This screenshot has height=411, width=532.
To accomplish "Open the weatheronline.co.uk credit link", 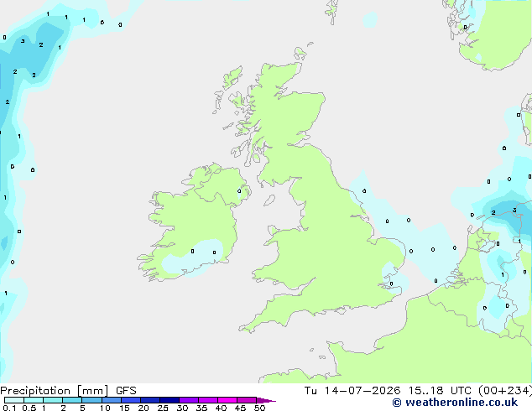I will [x=455, y=403].
